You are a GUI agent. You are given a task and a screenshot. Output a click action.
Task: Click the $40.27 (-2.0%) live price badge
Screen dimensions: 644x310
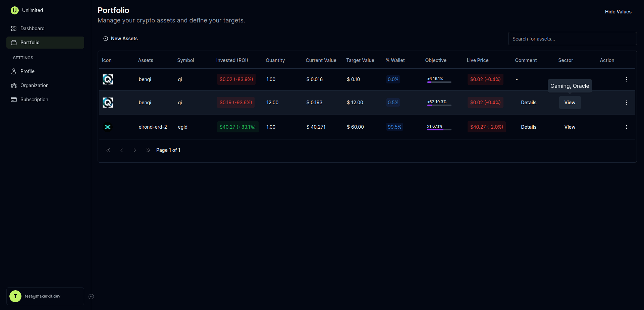(487, 127)
